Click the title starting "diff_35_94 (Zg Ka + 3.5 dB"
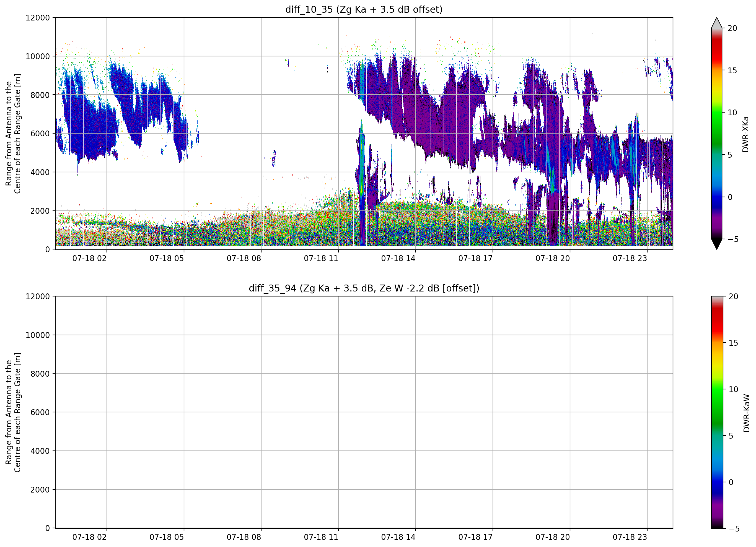756x547 pixels. [364, 288]
